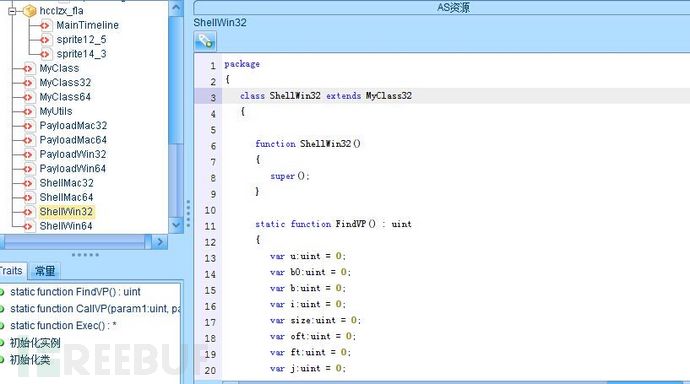
Task: Click the class ShellWin32 extends MyClass32 line
Action: [326, 96]
